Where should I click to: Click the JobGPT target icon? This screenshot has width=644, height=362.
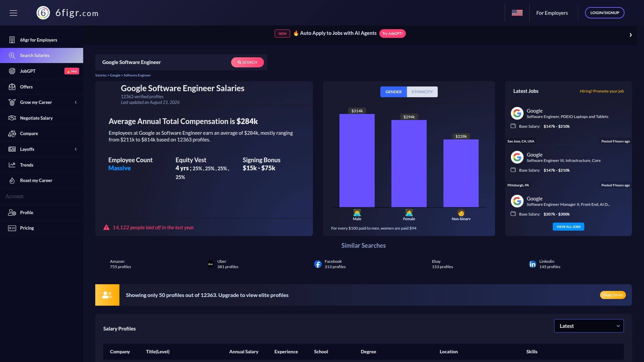[12, 71]
